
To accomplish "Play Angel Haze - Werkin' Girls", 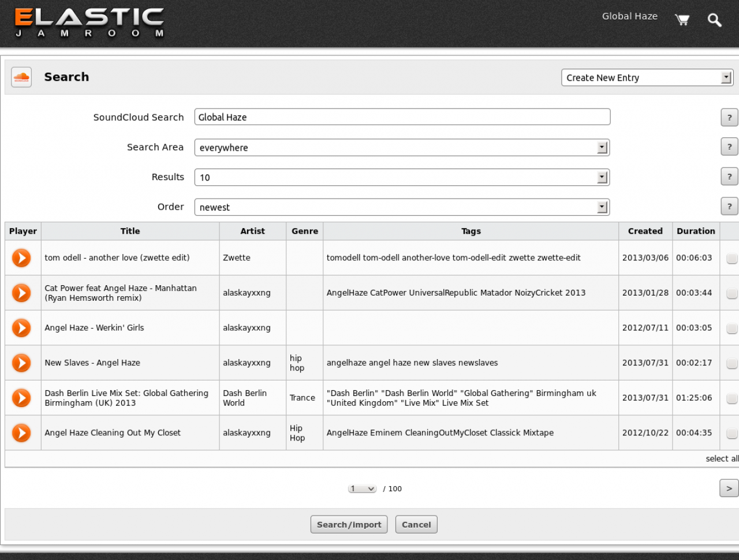I will click(21, 328).
